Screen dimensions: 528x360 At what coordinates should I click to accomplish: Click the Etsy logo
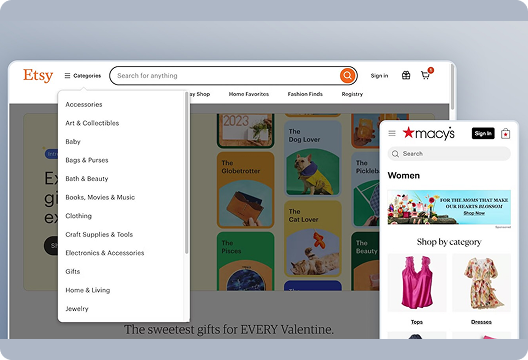[38, 75]
